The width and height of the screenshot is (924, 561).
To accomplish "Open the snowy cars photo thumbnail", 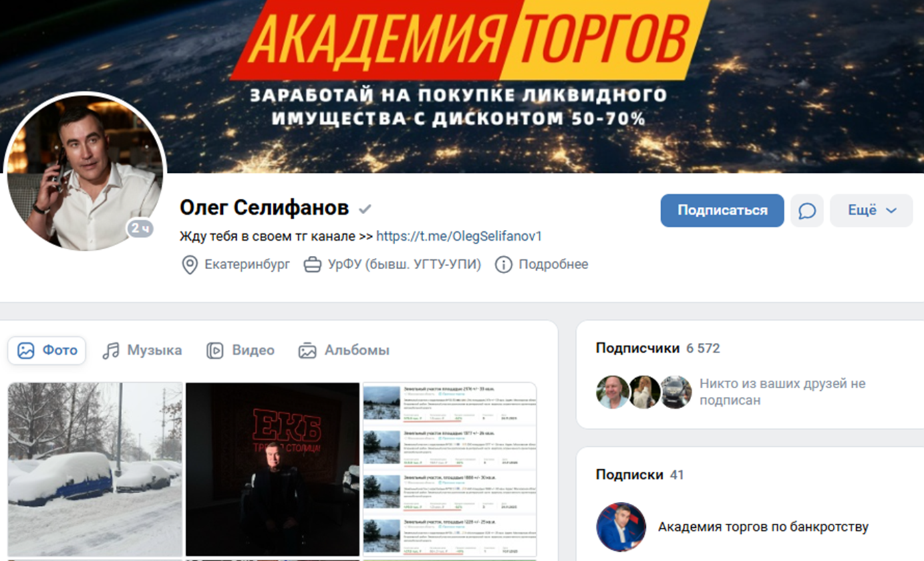I will 95,469.
